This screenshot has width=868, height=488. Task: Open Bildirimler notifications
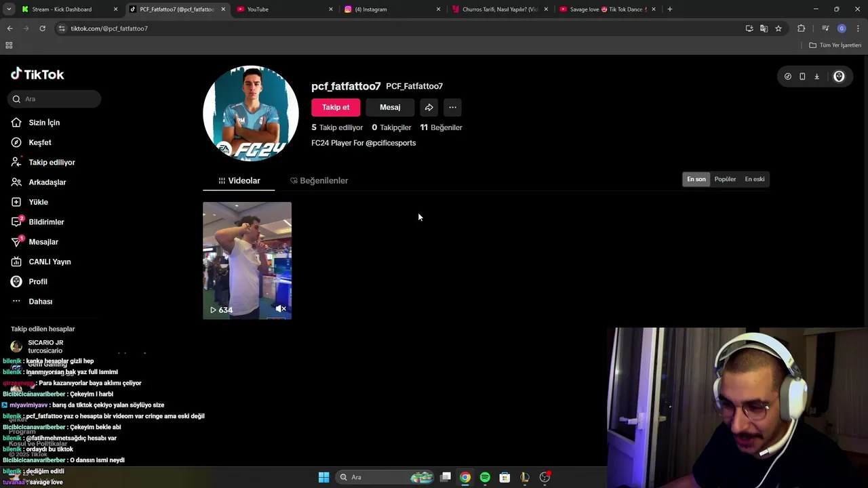[x=46, y=222]
